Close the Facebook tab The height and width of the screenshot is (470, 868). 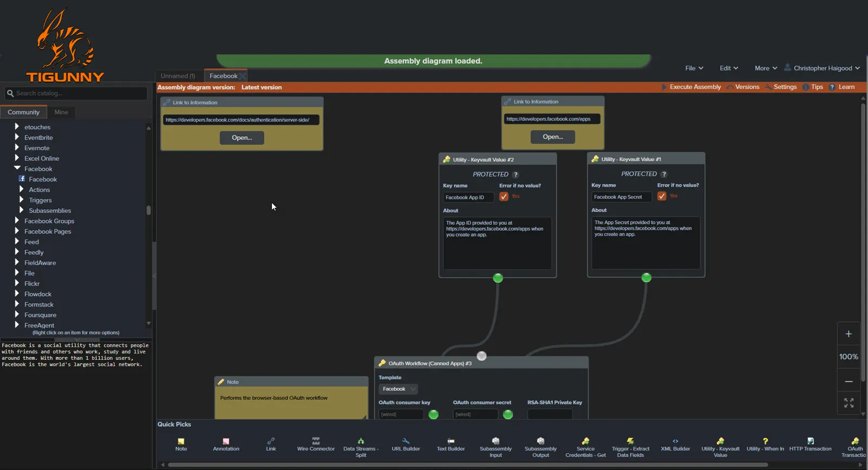tap(242, 76)
